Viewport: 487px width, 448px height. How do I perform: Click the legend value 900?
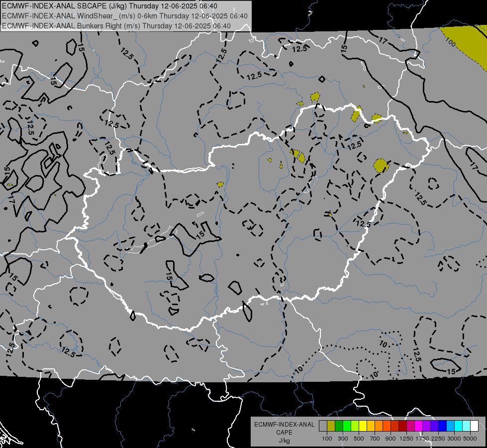390,439
